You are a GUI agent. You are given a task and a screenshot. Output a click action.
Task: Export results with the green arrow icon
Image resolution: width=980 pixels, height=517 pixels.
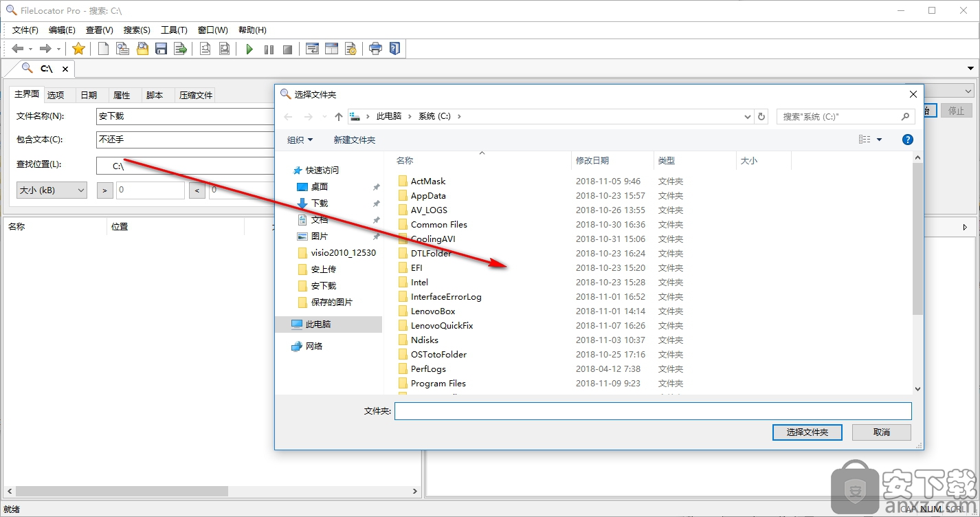[180, 49]
